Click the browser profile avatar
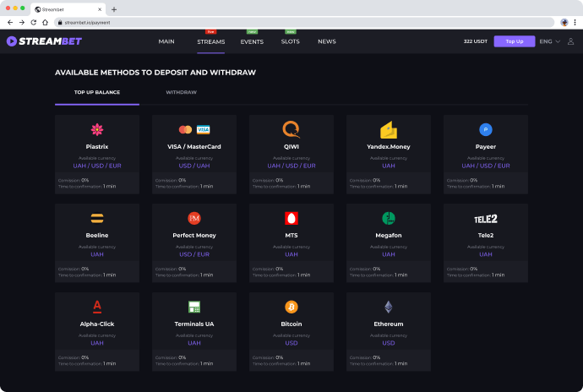Screen dimensions: 583x392 pos(564,22)
